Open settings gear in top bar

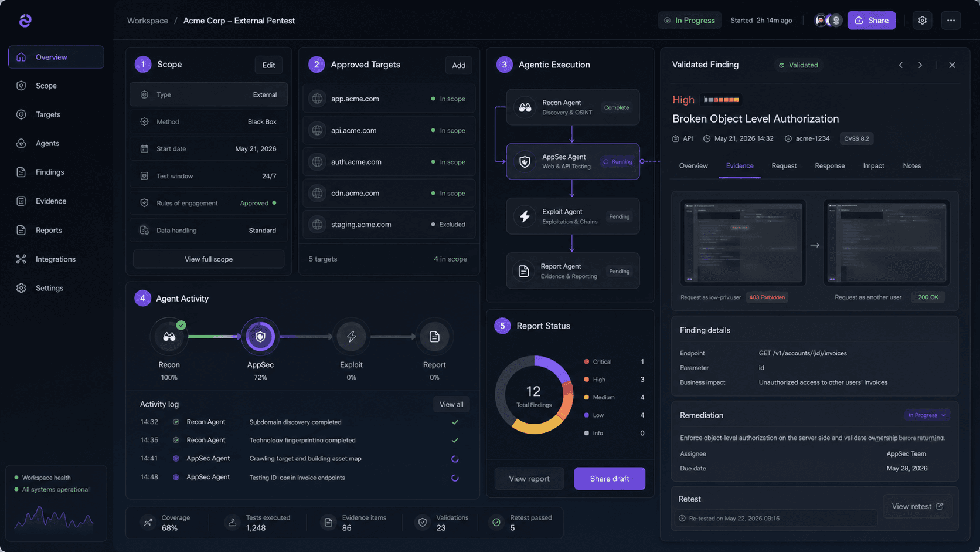pos(922,20)
